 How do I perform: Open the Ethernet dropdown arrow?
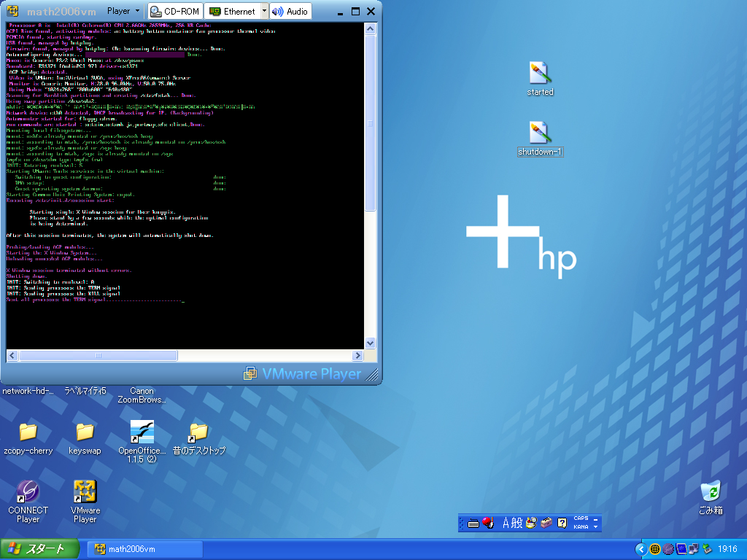[264, 12]
